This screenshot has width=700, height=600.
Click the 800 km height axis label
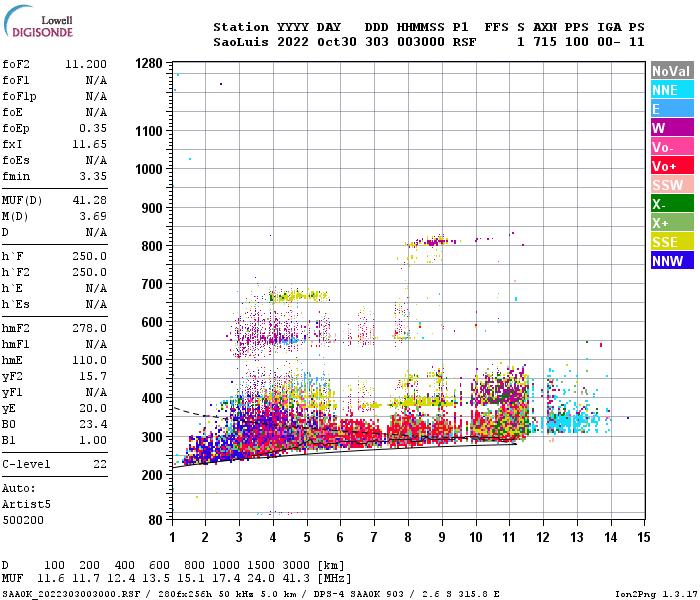point(152,246)
